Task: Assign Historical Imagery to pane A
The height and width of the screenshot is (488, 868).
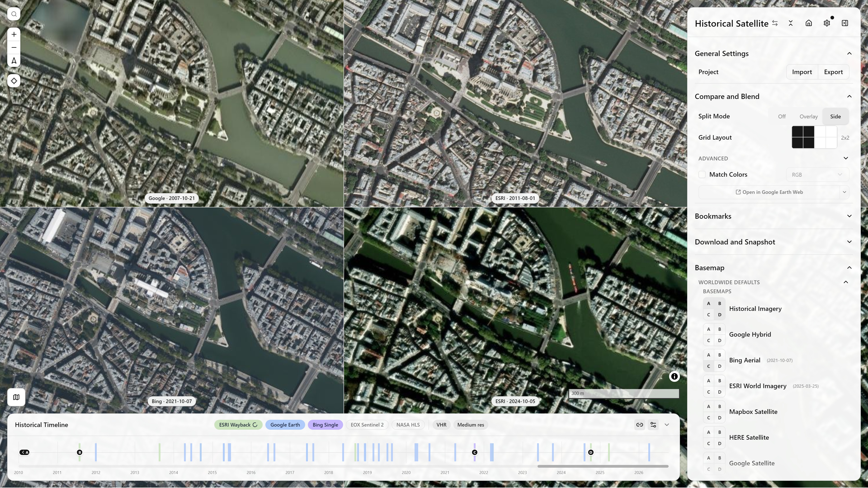Action: 709,303
